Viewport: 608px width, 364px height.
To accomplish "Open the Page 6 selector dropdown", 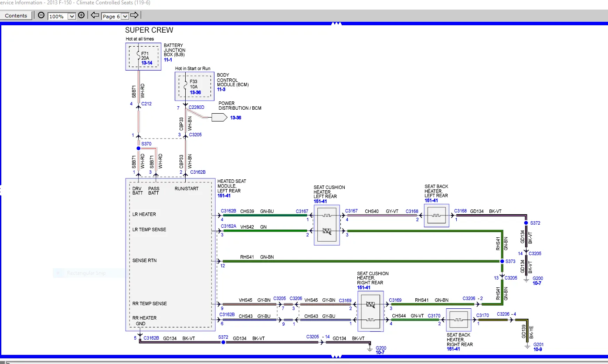I will [125, 16].
